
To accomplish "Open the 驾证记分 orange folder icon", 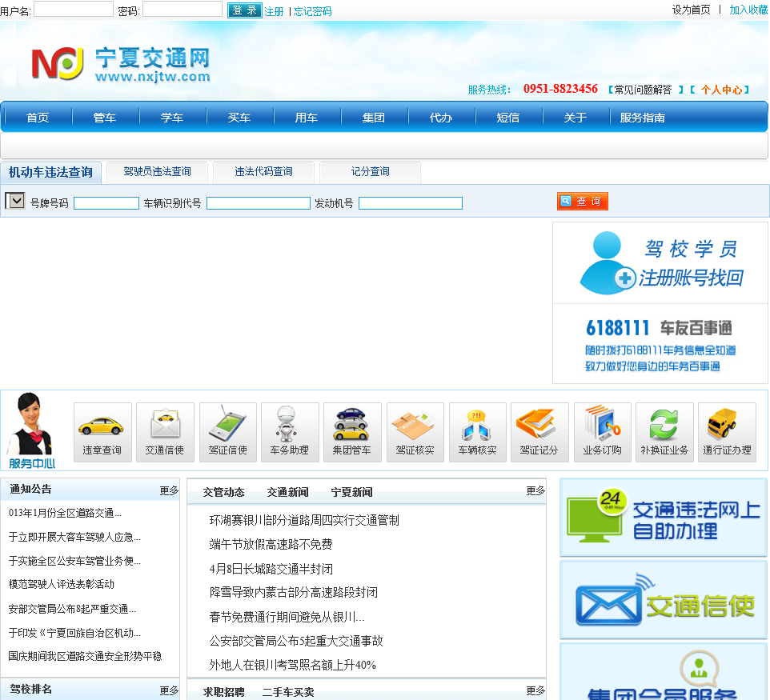I will (x=539, y=432).
